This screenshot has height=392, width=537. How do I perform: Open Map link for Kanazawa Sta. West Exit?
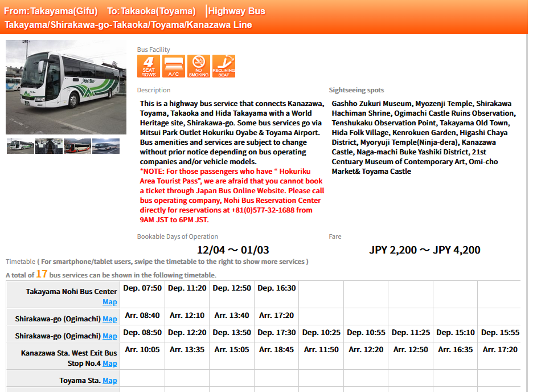click(x=109, y=364)
